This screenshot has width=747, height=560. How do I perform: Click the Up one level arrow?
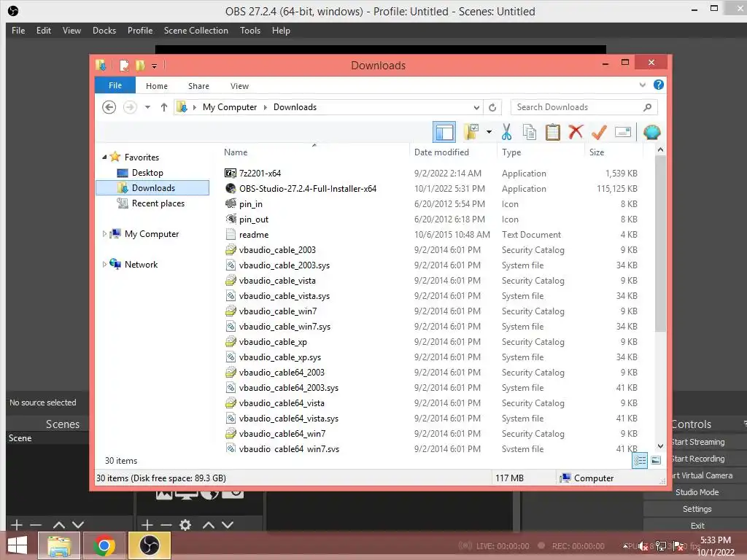pyautogui.click(x=164, y=107)
